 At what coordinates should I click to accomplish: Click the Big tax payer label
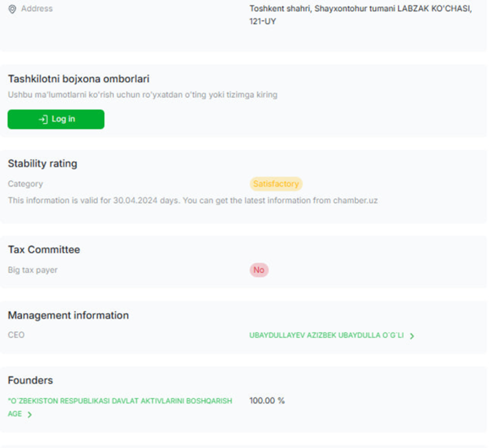point(33,270)
